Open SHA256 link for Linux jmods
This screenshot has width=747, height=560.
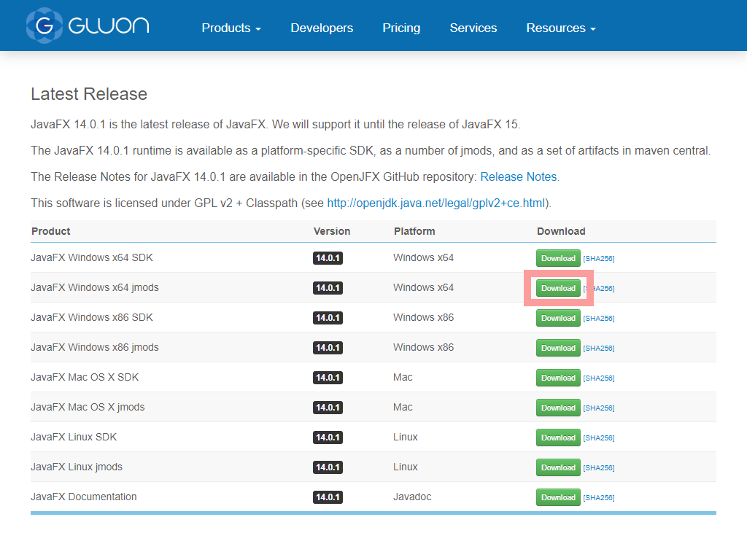point(599,468)
